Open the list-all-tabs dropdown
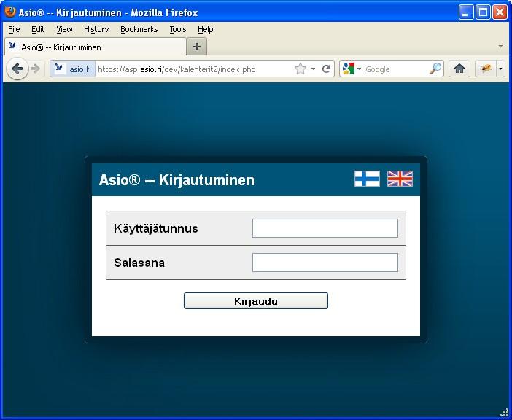This screenshot has height=420, width=512. pyautogui.click(x=500, y=47)
